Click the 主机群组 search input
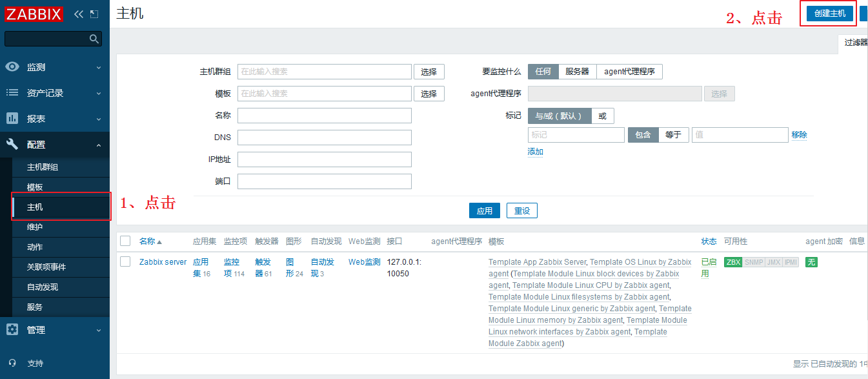Viewport: 868px width, 379px height. click(325, 72)
